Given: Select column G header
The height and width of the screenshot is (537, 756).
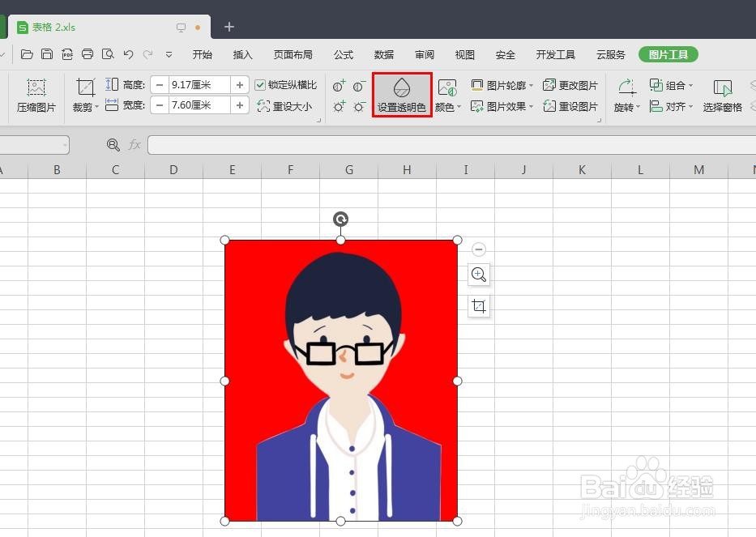Looking at the screenshot, I should pos(349,169).
